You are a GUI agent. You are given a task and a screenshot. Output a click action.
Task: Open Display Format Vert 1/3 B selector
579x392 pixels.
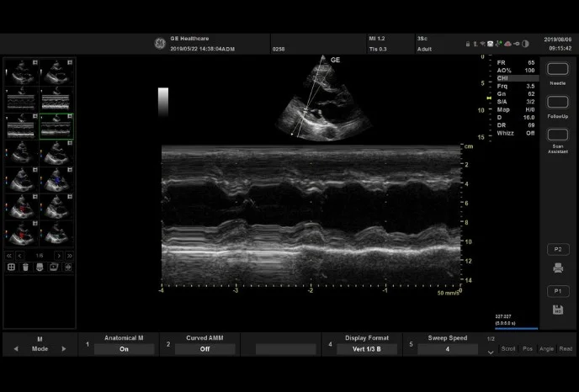click(367, 348)
